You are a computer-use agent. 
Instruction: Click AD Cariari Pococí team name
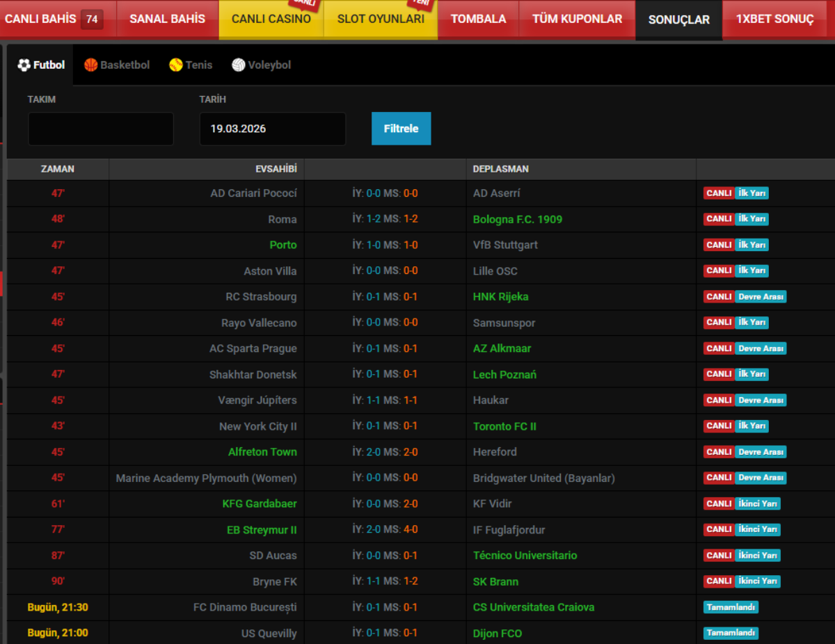[254, 193]
